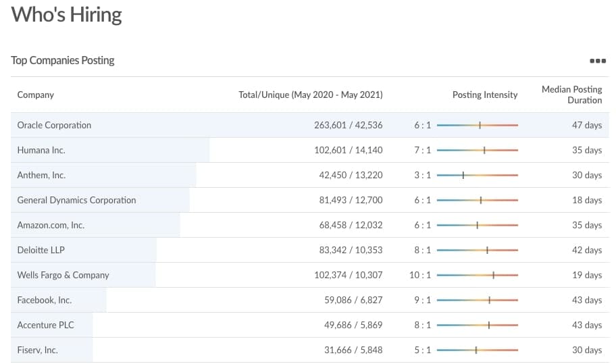Click Anthem's 3 : 1 intensity ratio

[422, 175]
